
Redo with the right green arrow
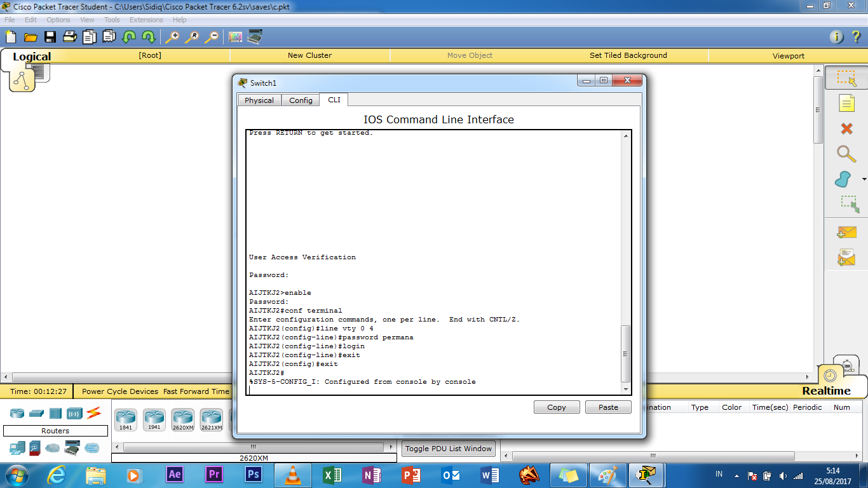(x=149, y=37)
